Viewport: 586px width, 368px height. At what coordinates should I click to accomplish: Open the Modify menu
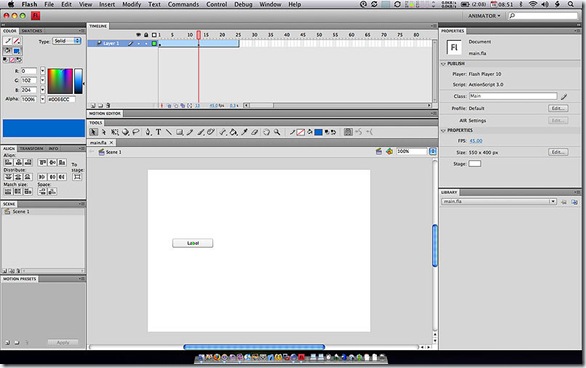tap(132, 4)
